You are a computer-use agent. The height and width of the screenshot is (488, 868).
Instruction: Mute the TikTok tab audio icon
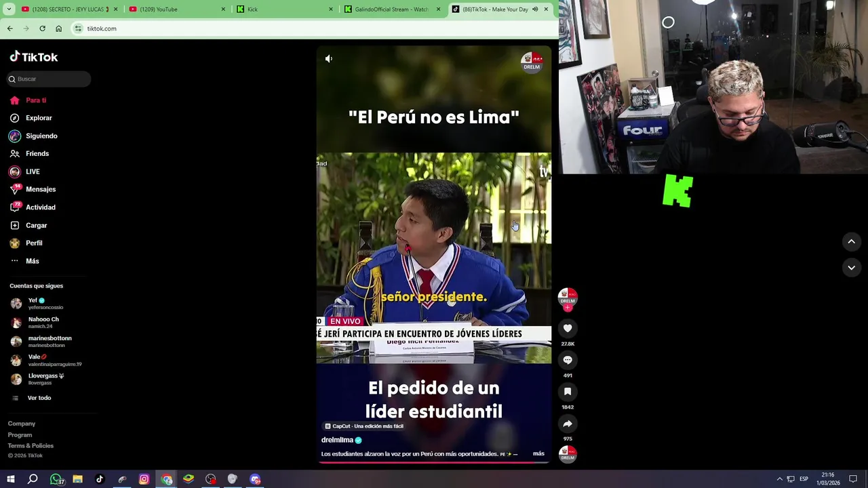point(535,9)
